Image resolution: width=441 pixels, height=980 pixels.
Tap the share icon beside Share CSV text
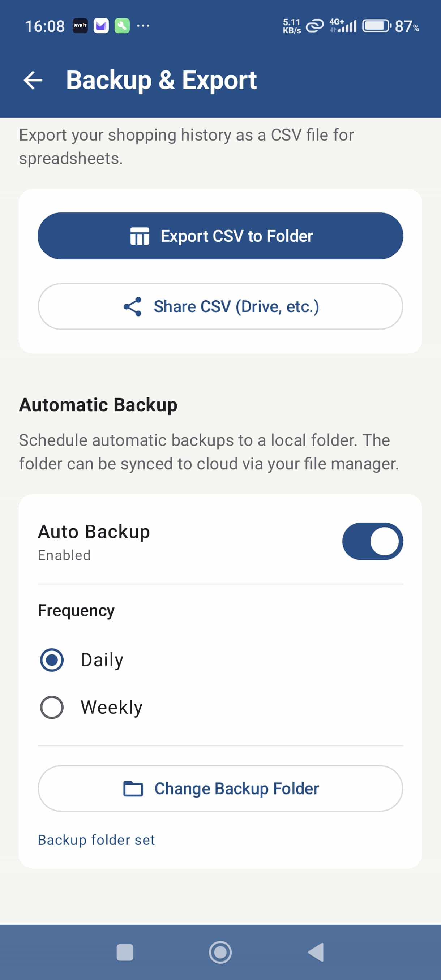tap(132, 306)
